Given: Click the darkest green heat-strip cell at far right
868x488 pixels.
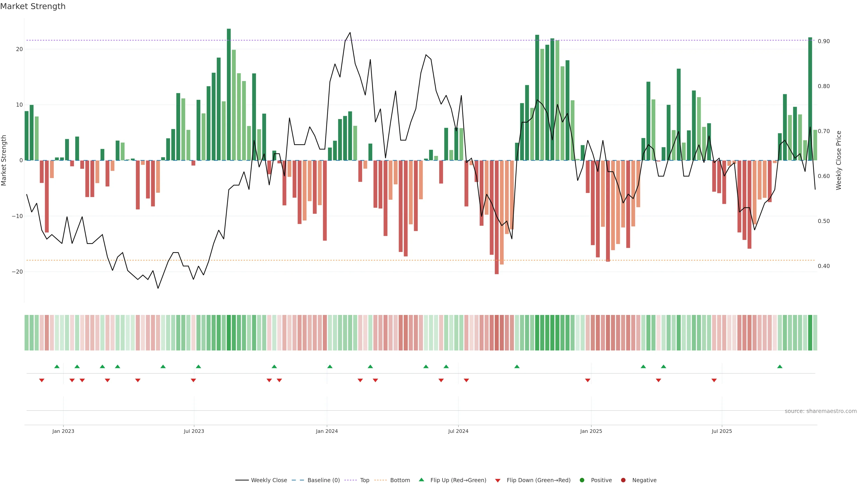Looking at the screenshot, I should tap(810, 333).
